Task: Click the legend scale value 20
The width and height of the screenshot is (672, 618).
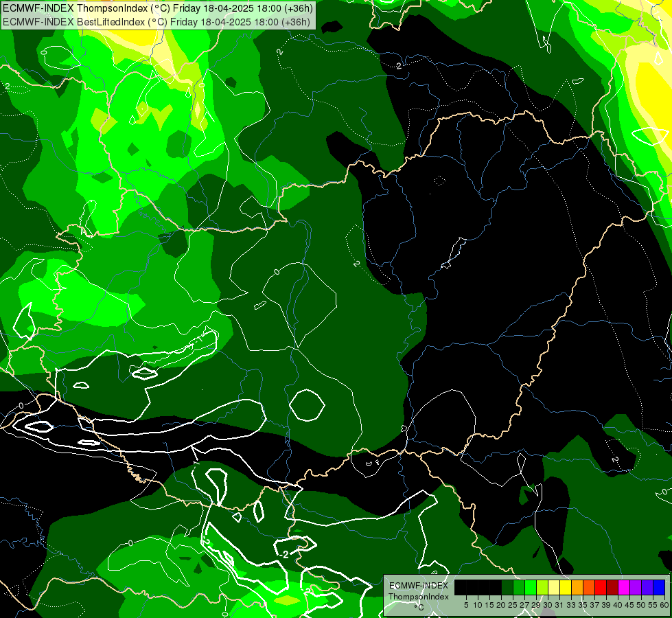Action: pos(500,605)
